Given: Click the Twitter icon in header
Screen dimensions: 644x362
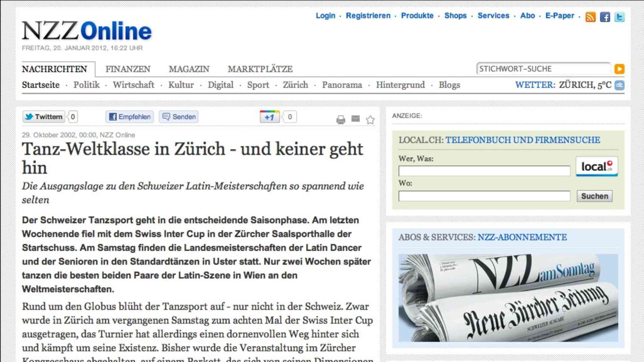Looking at the screenshot, I should (619, 17).
